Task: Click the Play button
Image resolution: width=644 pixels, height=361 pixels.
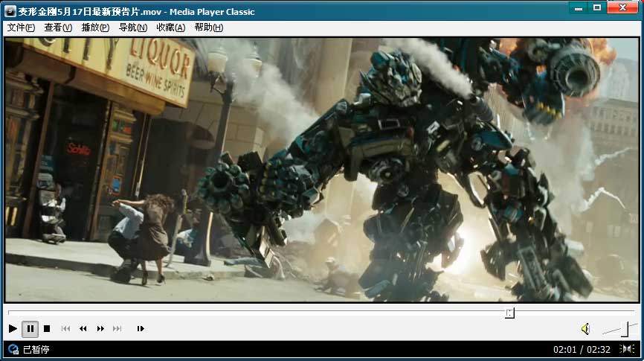Action: coord(13,328)
